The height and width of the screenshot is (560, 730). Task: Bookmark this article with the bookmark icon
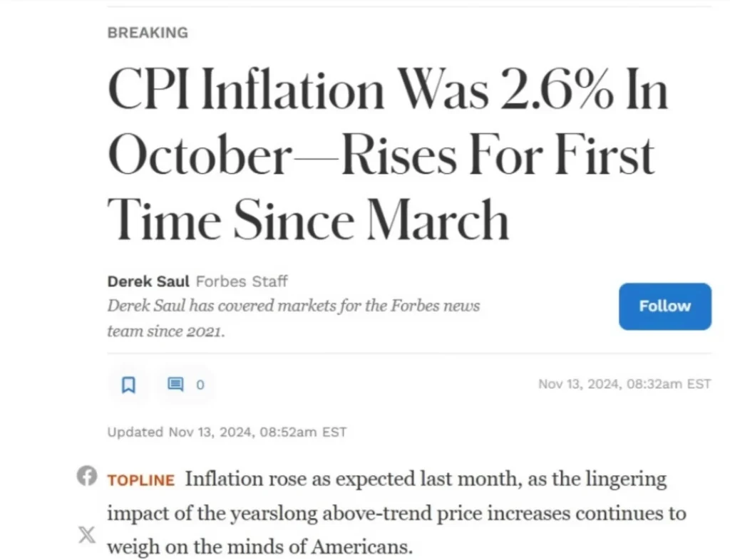coord(128,385)
